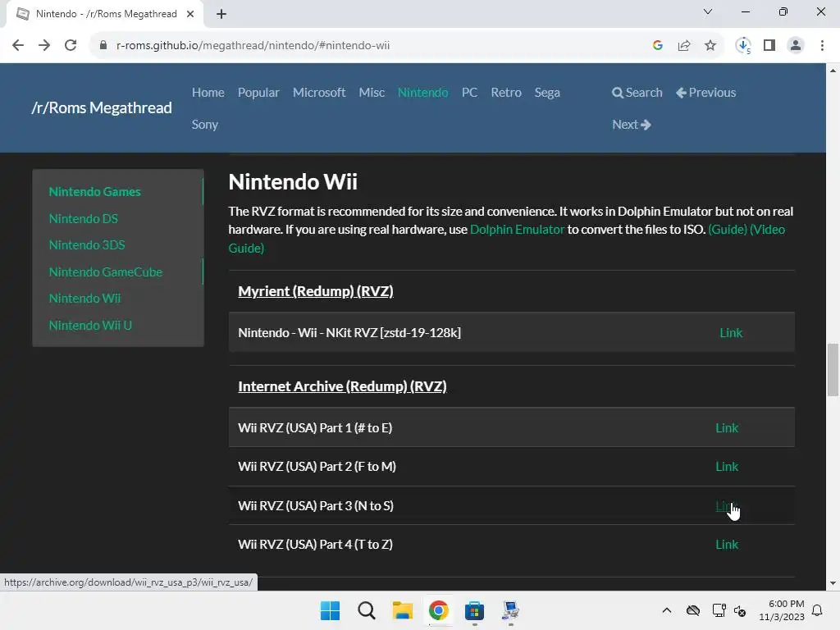This screenshot has height=630, width=840.
Task: Click the display tray icon
Action: point(719,610)
